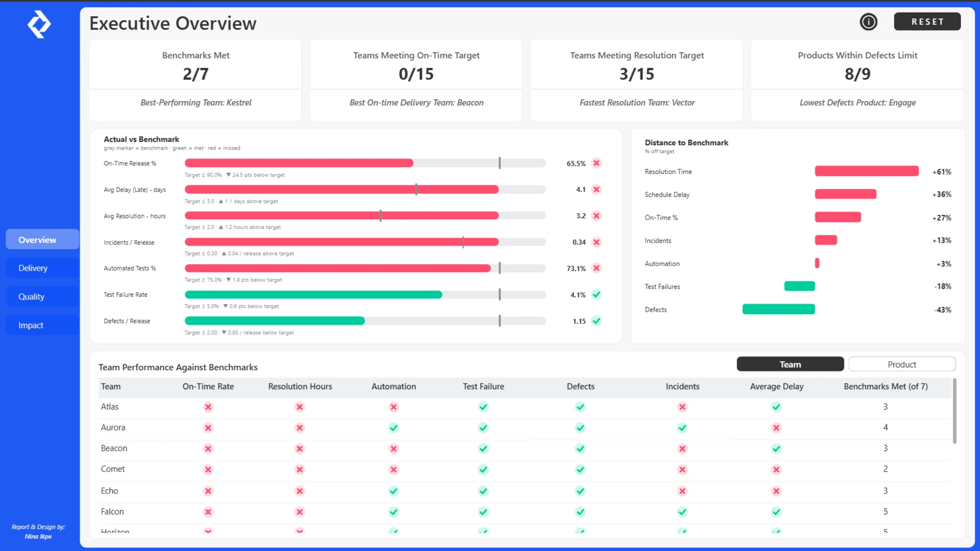Select the Team view toggle
The height and width of the screenshot is (551, 980).
point(790,364)
